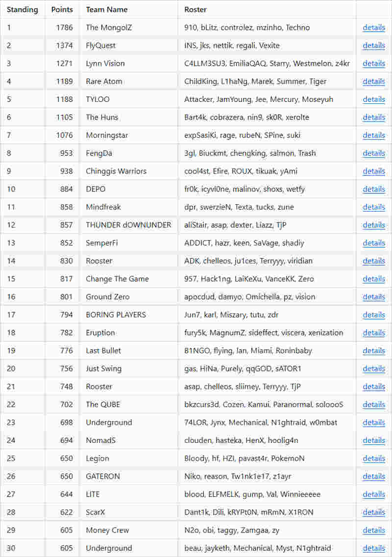Open details for GATERON team

(373, 476)
